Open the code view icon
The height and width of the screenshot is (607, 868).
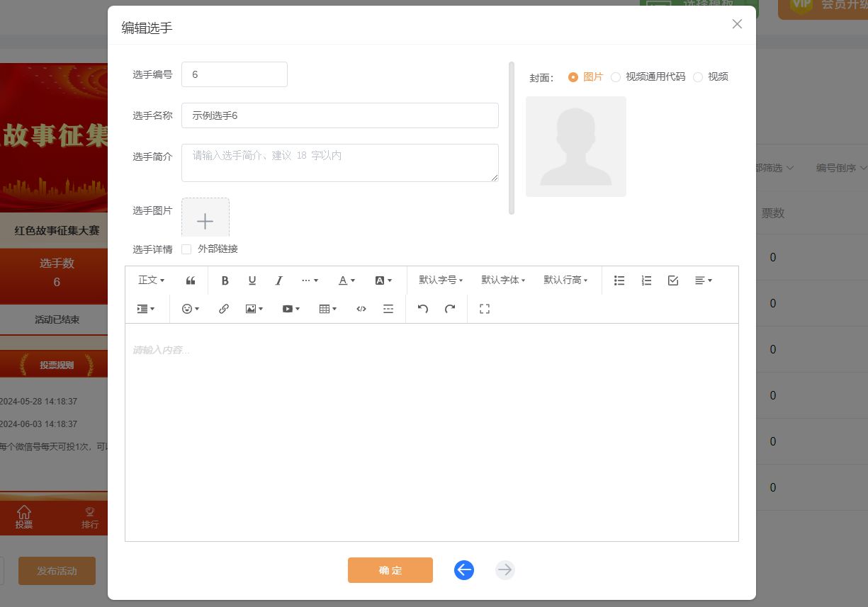pos(361,308)
